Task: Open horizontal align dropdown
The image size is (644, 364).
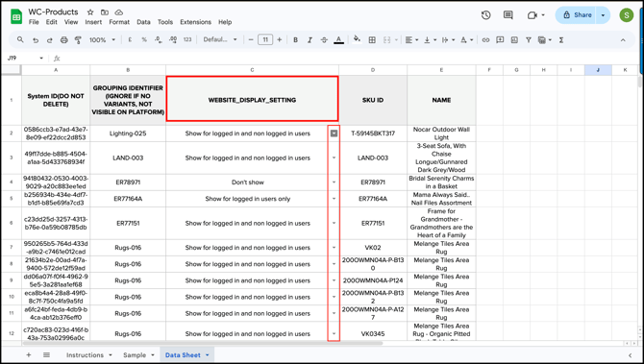Action: (411, 39)
